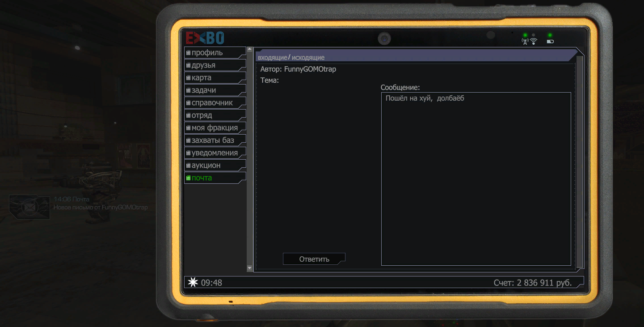Switch to исходящие outgoing tab
The width and height of the screenshot is (644, 327).
308,58
